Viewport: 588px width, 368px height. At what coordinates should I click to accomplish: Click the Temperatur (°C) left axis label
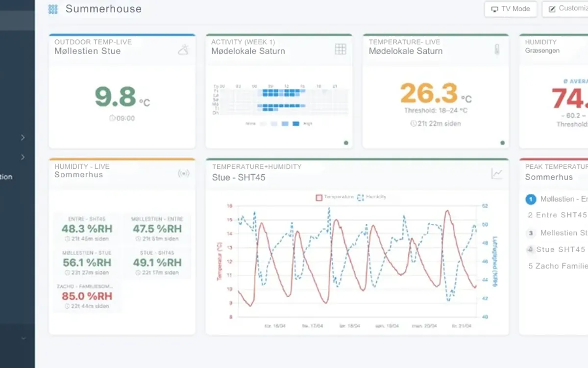click(220, 261)
